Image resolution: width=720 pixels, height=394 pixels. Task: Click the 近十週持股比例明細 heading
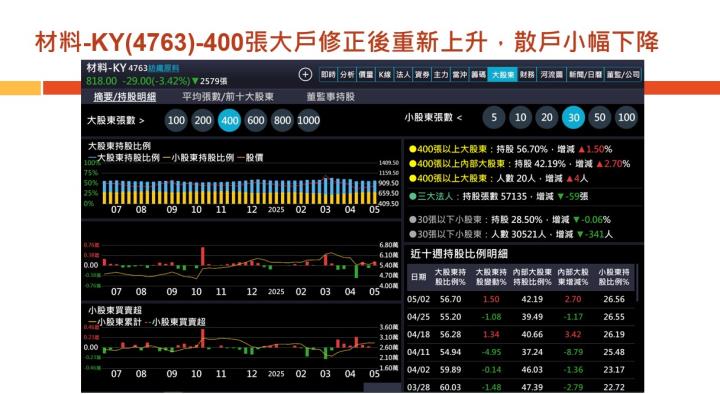tap(459, 253)
